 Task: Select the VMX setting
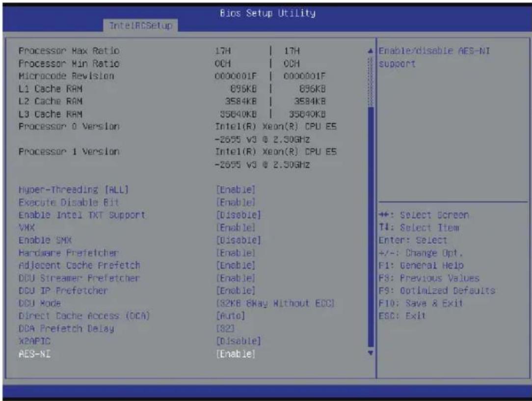click(x=27, y=228)
